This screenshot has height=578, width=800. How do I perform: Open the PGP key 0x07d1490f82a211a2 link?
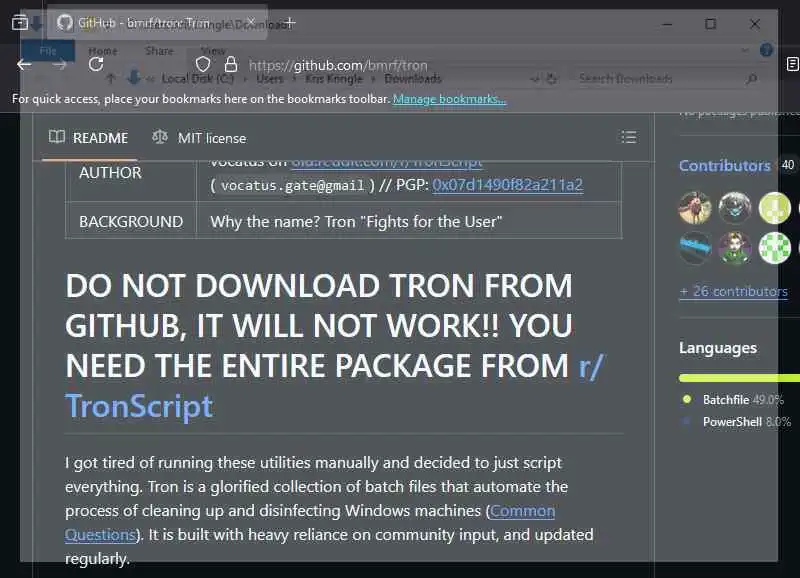tap(508, 185)
